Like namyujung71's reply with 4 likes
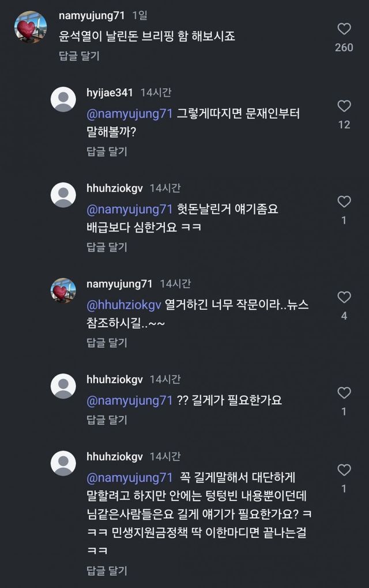 [x=344, y=298]
